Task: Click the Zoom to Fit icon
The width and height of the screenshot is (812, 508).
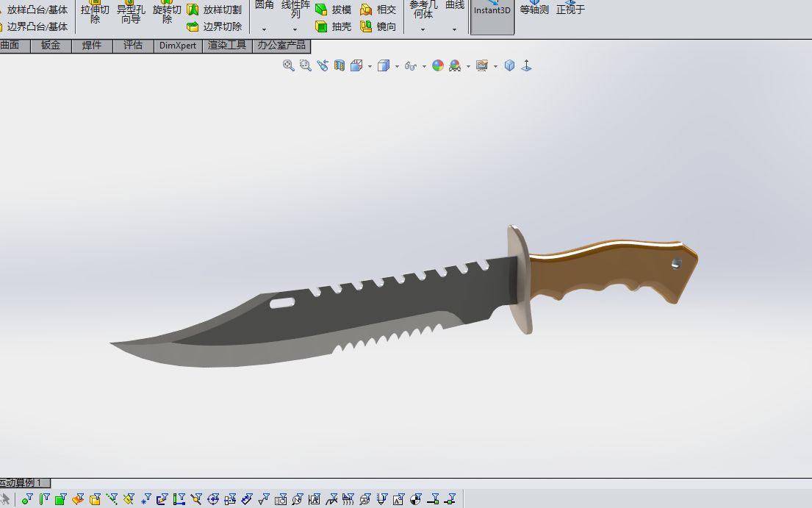Action: pos(289,65)
